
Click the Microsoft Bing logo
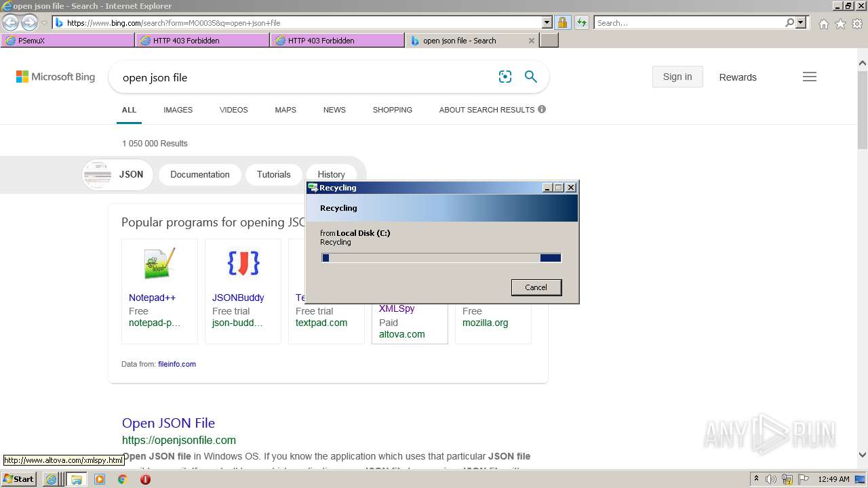[56, 77]
